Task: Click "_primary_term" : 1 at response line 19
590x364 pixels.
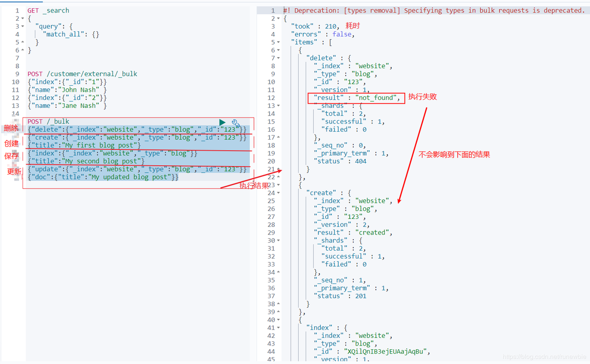Action: (351, 153)
